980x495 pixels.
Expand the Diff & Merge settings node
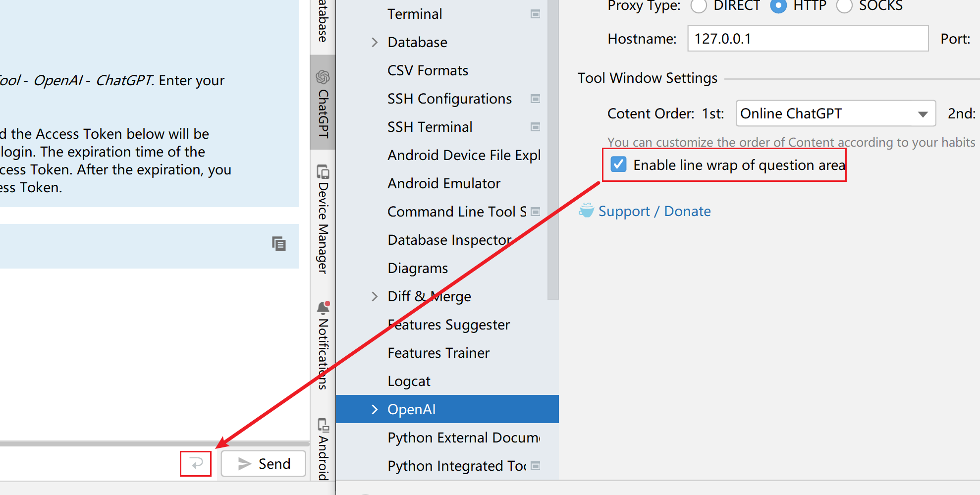click(375, 296)
